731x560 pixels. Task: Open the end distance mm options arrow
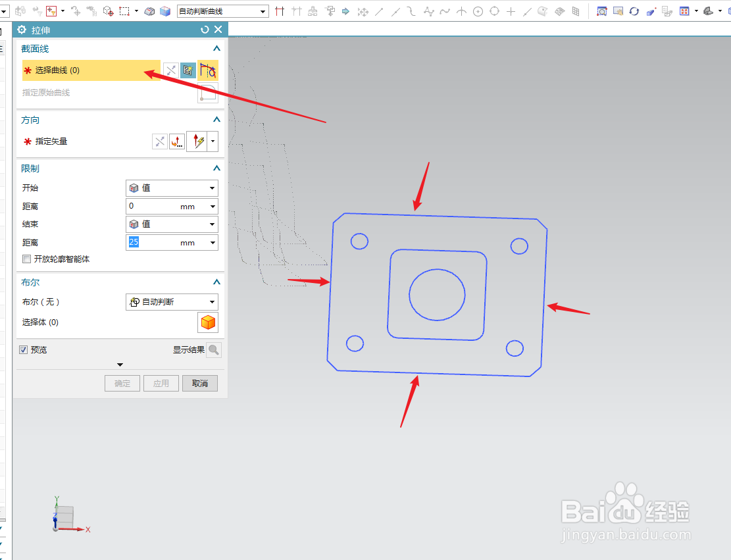pyautogui.click(x=213, y=242)
